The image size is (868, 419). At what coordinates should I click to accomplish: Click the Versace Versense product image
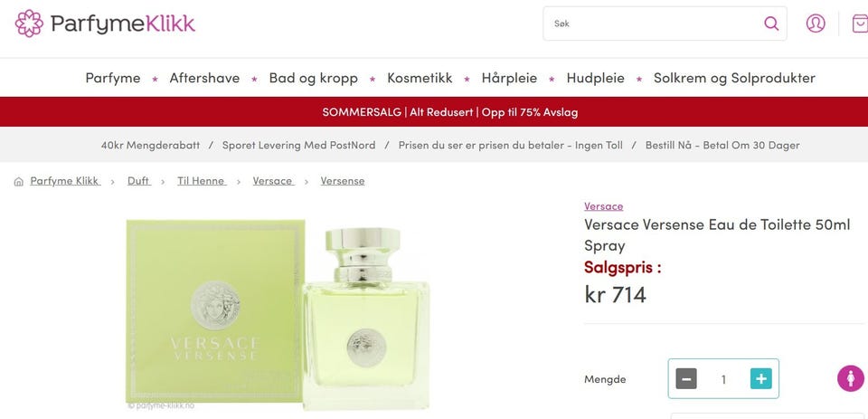point(278,314)
